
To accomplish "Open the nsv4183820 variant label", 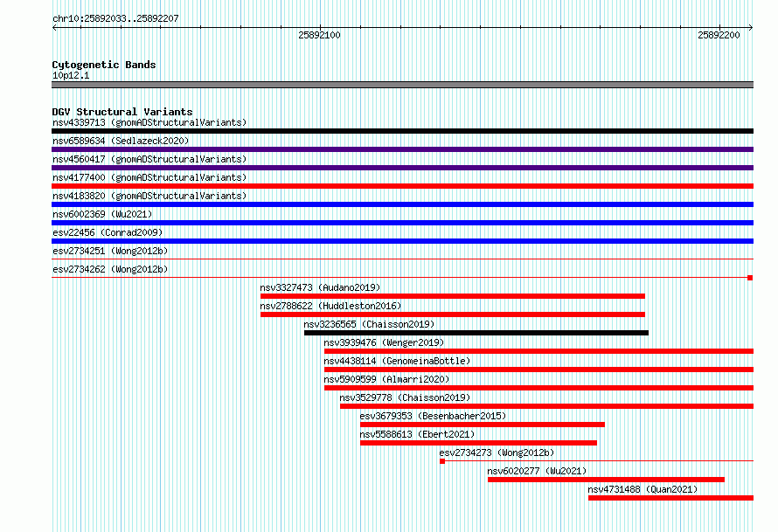I will tap(149, 196).
